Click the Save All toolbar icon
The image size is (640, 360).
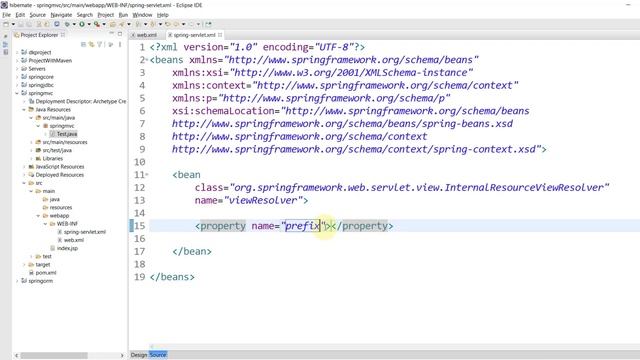(x=29, y=24)
